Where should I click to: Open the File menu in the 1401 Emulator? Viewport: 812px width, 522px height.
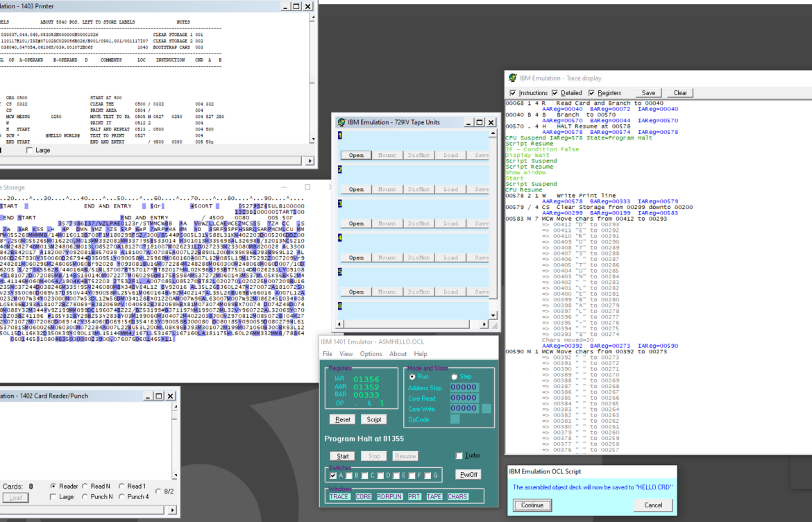click(328, 354)
